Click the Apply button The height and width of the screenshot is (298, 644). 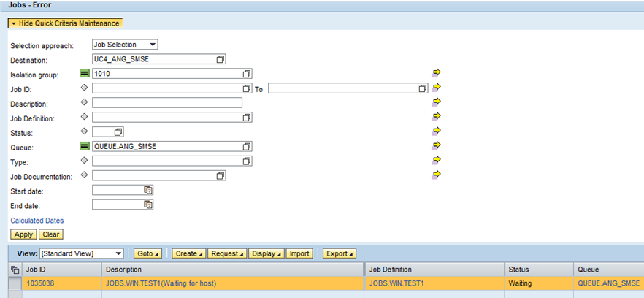click(x=23, y=234)
